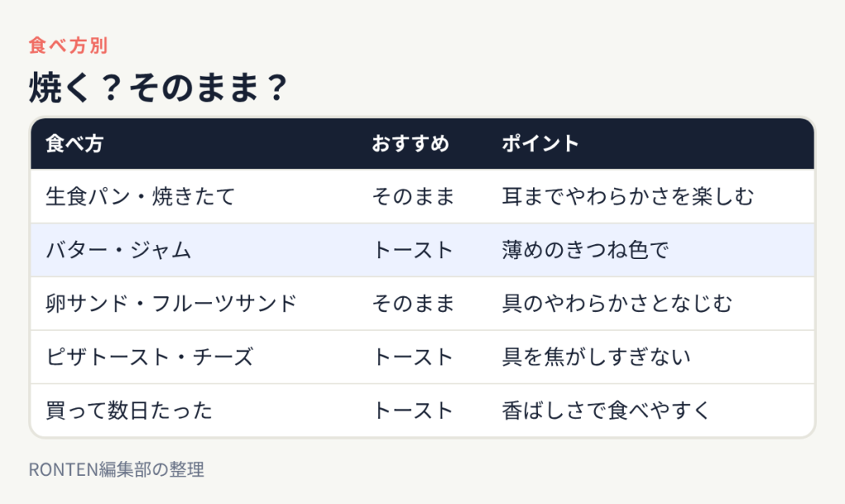Select the 生食パン・焼きたて row label
The height and width of the screenshot is (504, 845).
coord(140,196)
